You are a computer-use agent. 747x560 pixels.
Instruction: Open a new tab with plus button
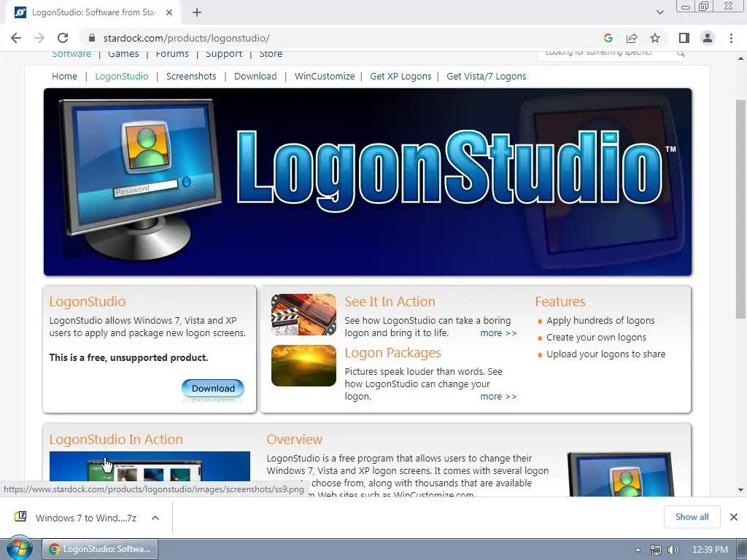point(197,13)
